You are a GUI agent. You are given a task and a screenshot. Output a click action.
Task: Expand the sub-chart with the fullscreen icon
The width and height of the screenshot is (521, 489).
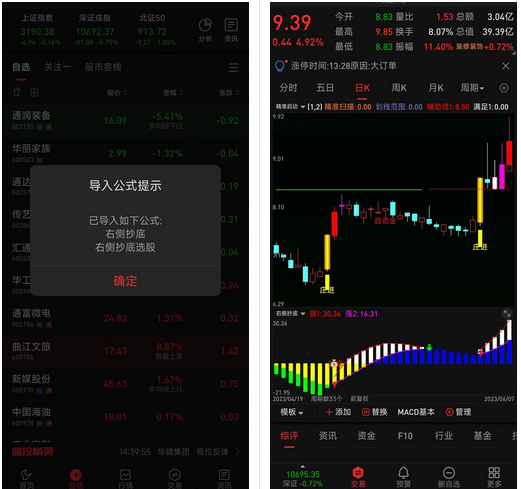click(506, 313)
